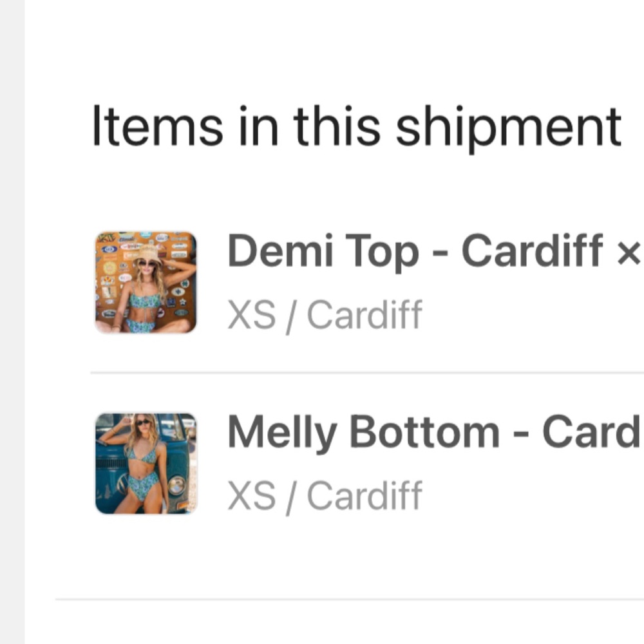Viewport: 644px width, 644px height.
Task: Click the Melly Bottom item title
Action: [x=433, y=432]
